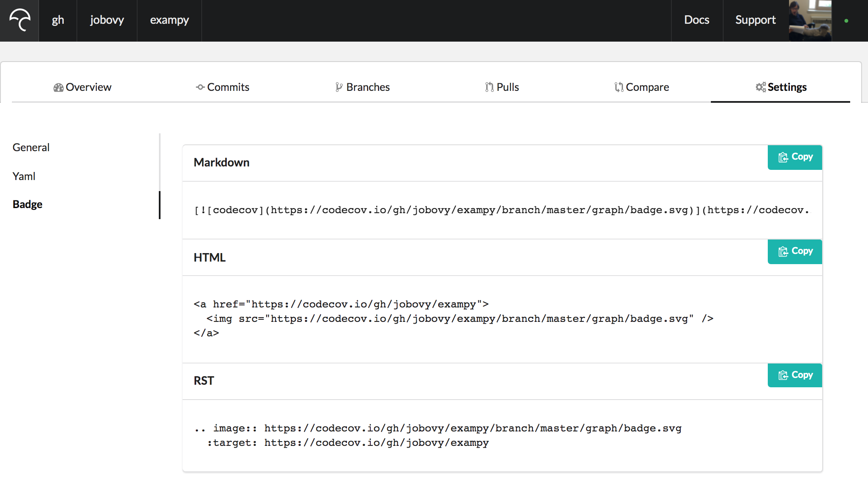Click the RST section heading
Image resolution: width=868 pixels, height=479 pixels.
click(204, 381)
